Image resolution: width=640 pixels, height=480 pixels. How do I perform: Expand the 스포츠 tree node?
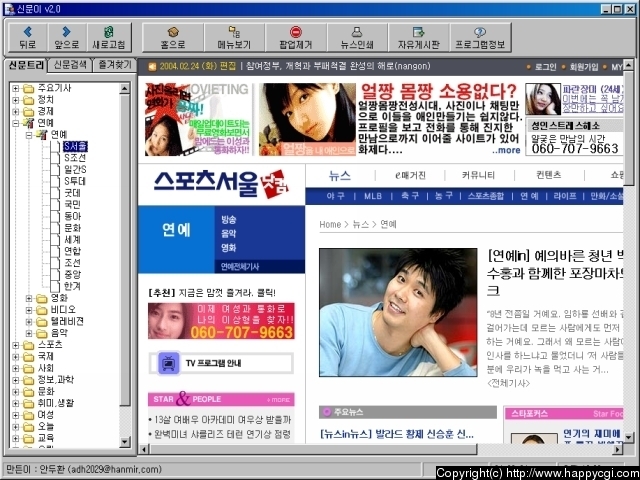(16, 345)
